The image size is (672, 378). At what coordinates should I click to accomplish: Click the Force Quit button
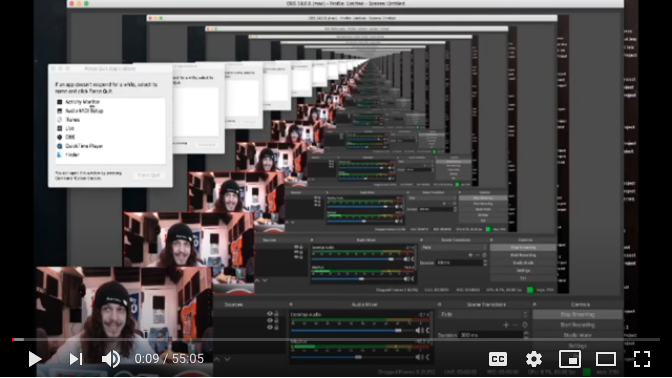pyautogui.click(x=149, y=175)
